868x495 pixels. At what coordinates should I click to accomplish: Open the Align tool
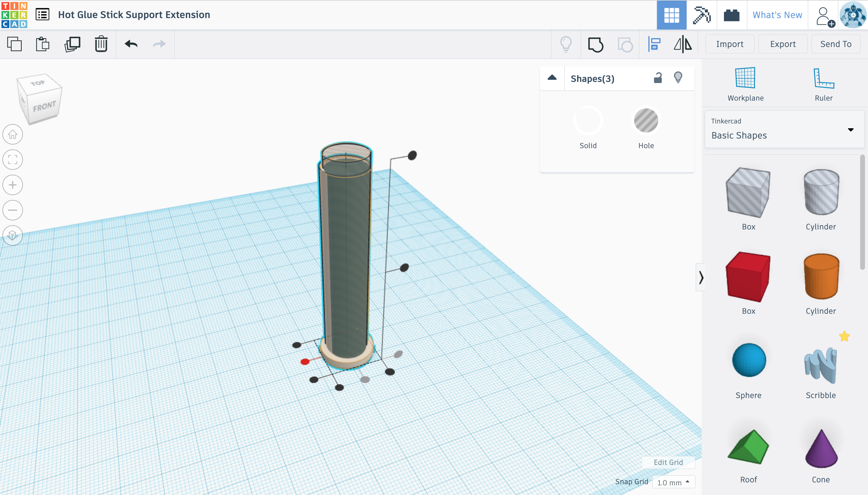tap(654, 44)
